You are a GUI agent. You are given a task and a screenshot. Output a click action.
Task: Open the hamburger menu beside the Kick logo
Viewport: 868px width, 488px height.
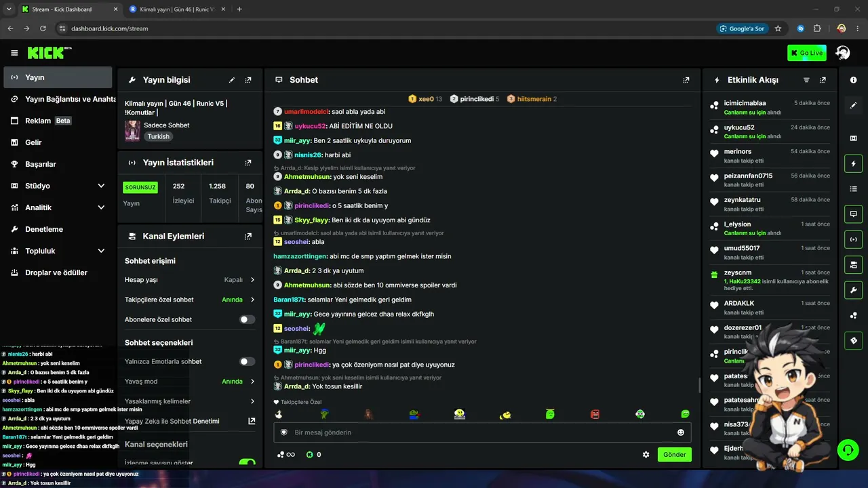pos(14,53)
